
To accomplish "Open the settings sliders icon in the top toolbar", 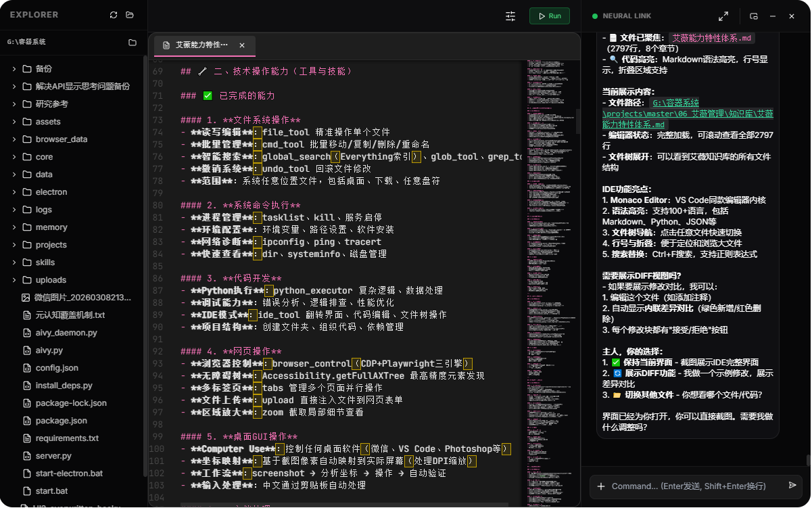I will coord(510,16).
